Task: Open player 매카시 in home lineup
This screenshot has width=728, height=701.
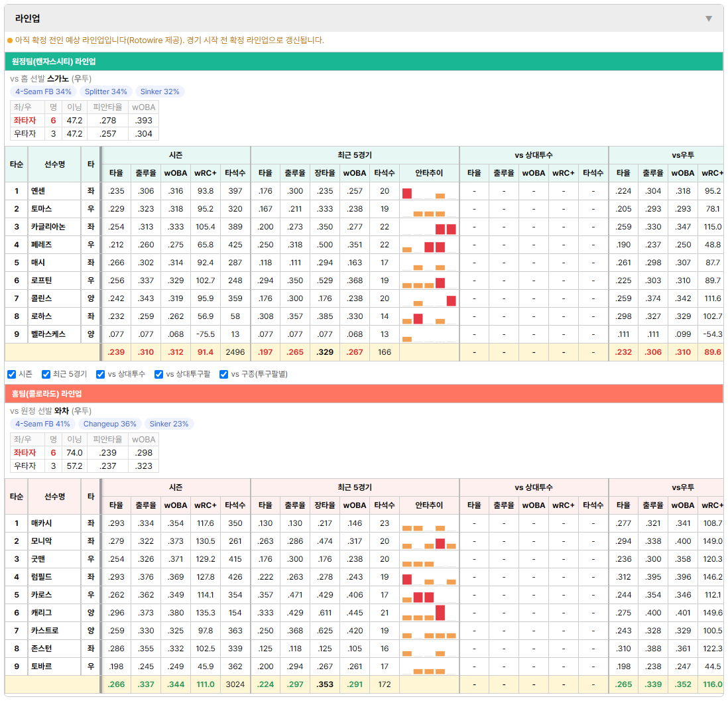Action: [41, 523]
